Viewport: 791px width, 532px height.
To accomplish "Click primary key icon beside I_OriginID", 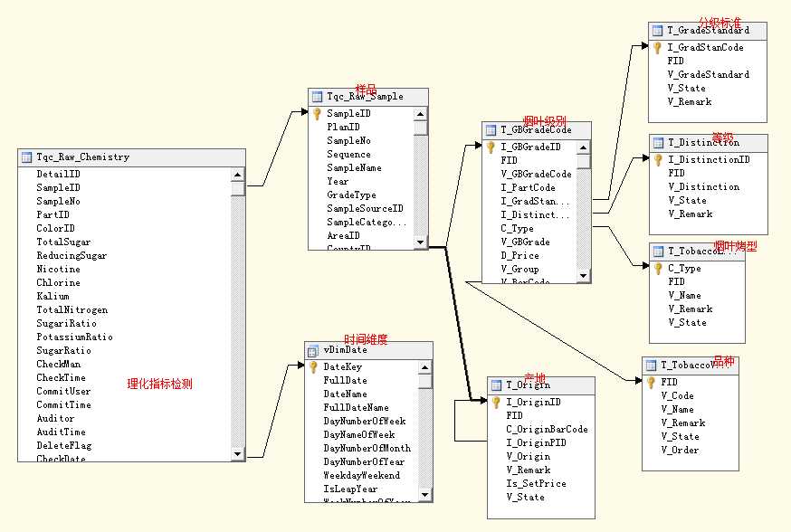I will pyautogui.click(x=496, y=403).
